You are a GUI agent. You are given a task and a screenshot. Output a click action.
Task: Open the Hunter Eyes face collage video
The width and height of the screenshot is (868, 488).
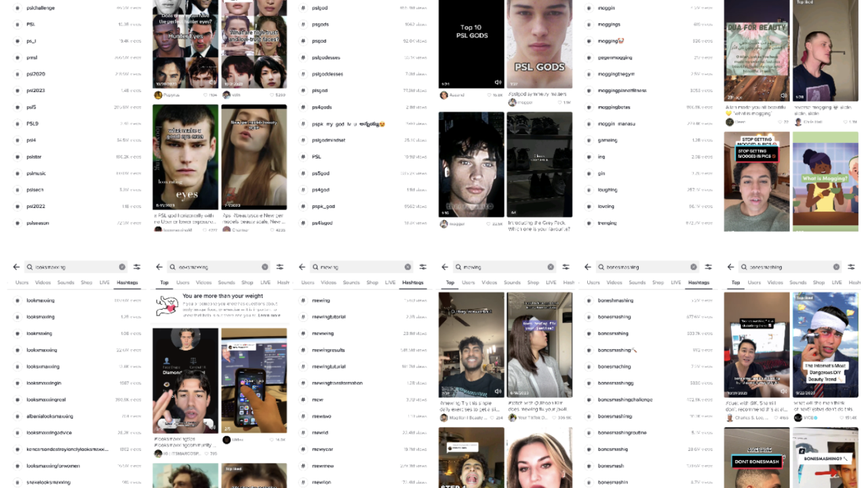click(x=185, y=44)
